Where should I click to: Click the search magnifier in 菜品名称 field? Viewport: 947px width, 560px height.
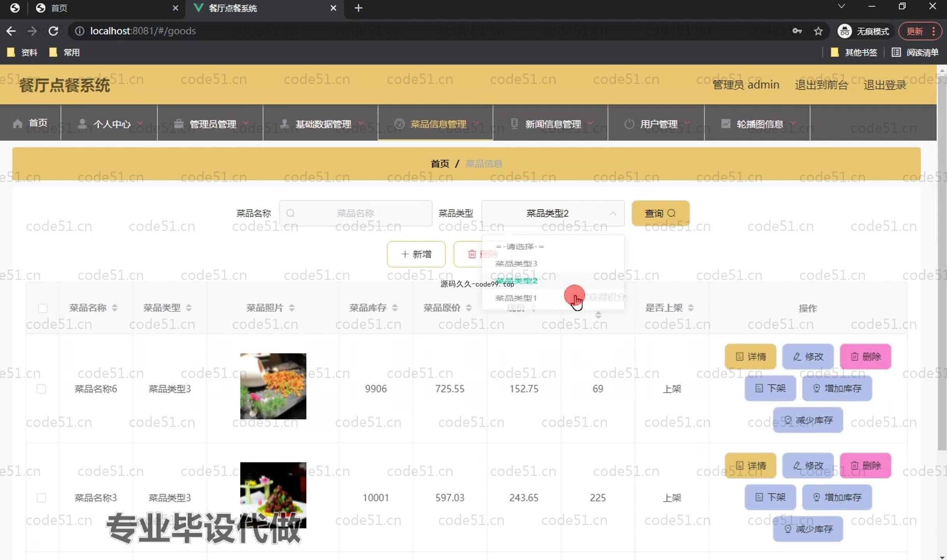point(290,213)
